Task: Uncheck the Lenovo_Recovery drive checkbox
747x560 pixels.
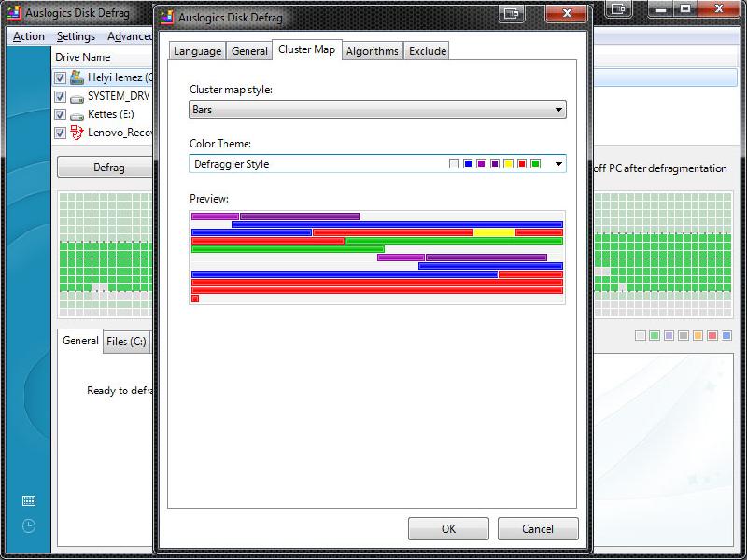Action: pos(60,133)
